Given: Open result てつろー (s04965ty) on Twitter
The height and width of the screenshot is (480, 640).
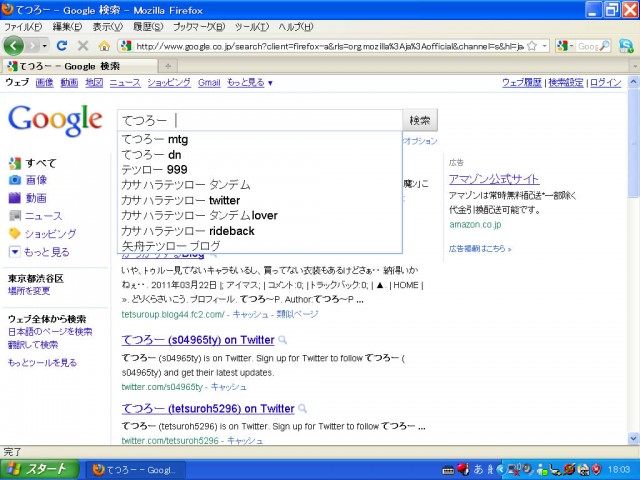Looking at the screenshot, I should click(198, 340).
